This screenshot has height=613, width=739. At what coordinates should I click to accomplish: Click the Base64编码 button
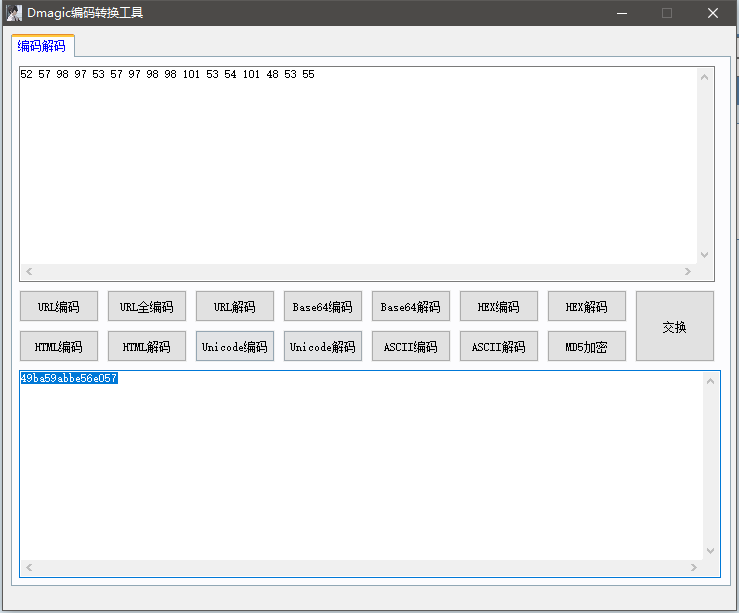[x=323, y=306]
